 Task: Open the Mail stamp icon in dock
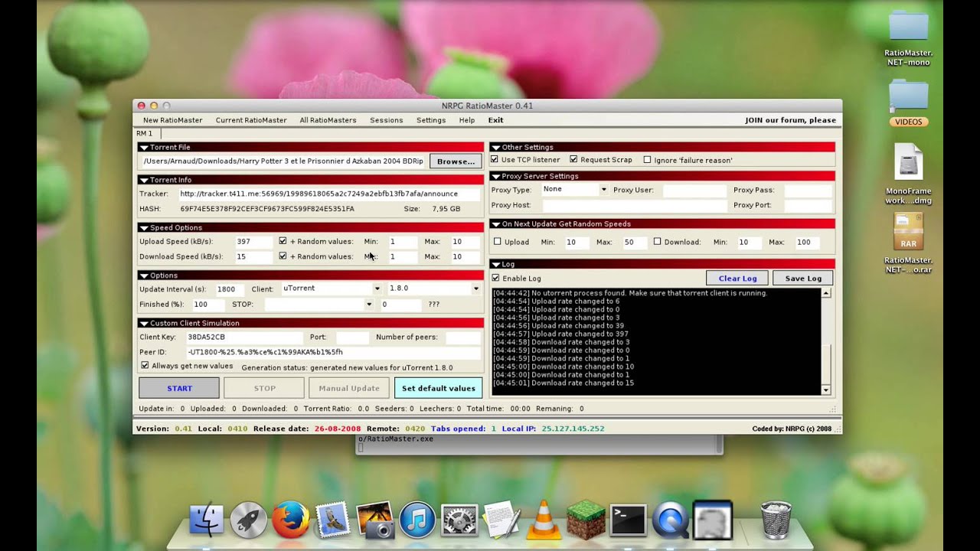(332, 520)
